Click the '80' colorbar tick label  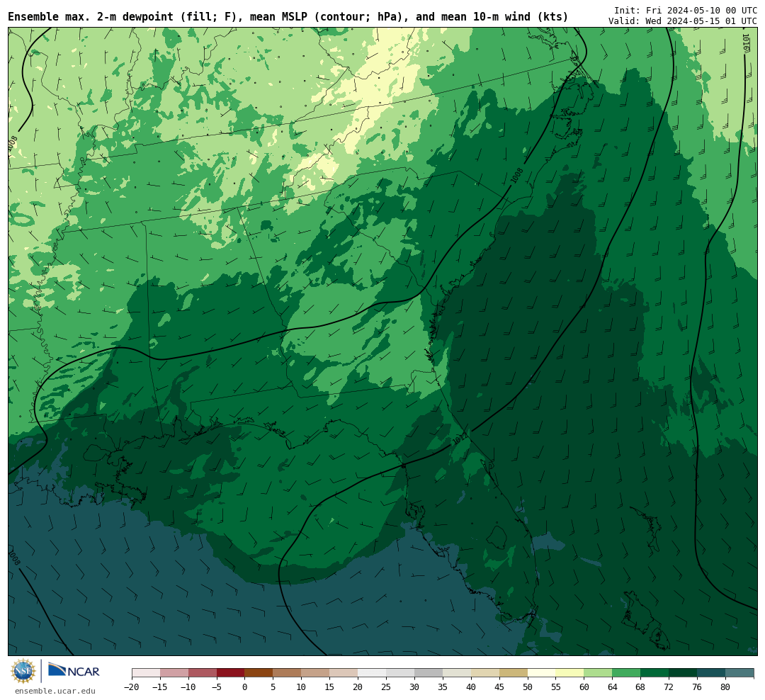pyautogui.click(x=725, y=687)
